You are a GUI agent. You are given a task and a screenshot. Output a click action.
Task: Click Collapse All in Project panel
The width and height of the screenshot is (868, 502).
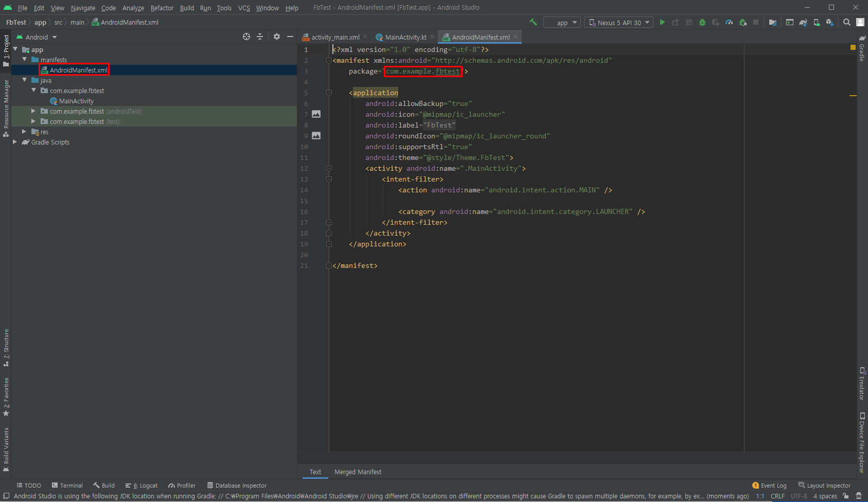tap(260, 37)
